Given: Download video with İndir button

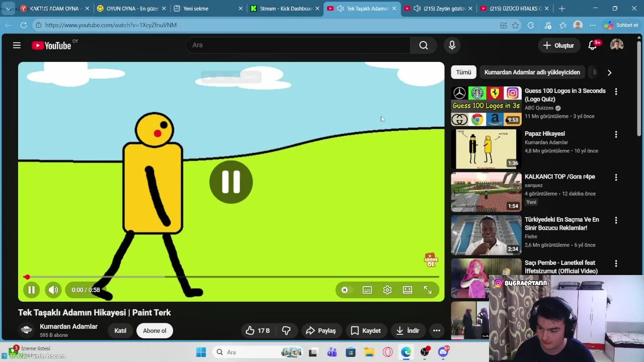Looking at the screenshot, I should pos(408,330).
